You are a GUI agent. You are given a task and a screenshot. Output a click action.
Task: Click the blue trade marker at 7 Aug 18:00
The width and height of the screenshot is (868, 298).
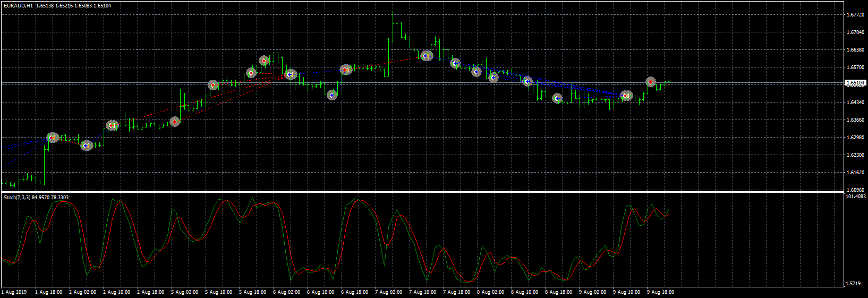(455, 63)
